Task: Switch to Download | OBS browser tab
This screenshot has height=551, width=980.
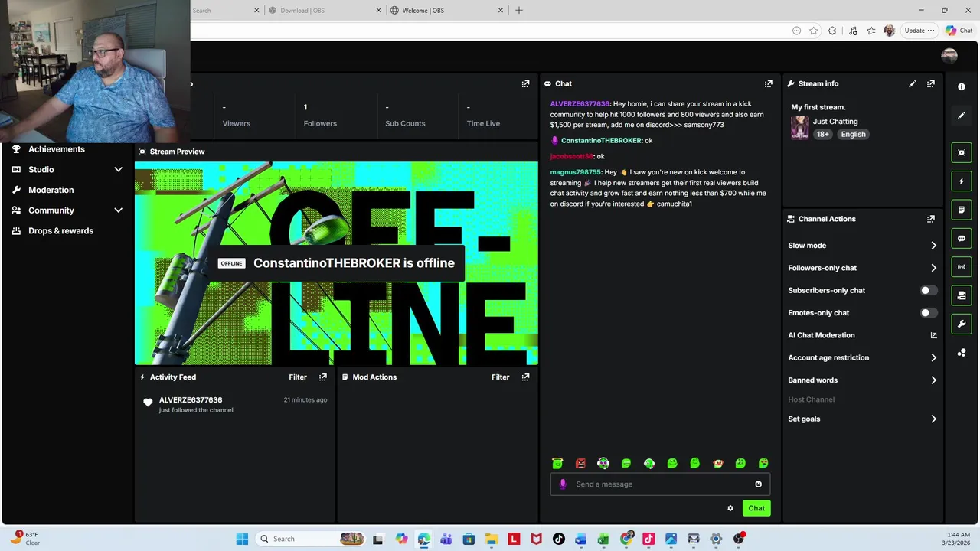Action: pyautogui.click(x=324, y=10)
